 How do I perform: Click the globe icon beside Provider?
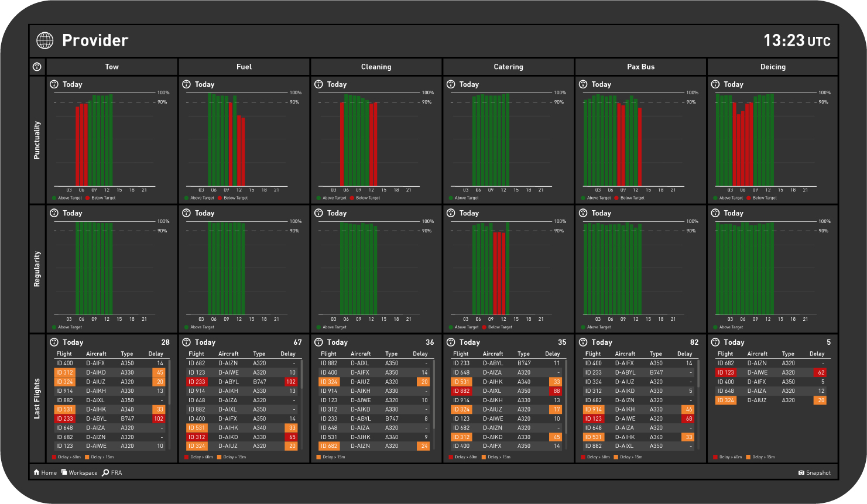(x=45, y=40)
